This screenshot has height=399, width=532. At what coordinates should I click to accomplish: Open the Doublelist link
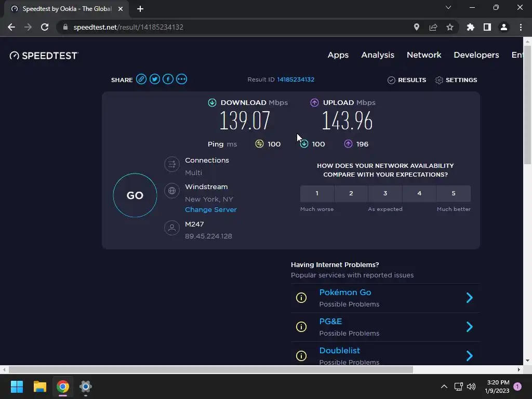(x=340, y=351)
